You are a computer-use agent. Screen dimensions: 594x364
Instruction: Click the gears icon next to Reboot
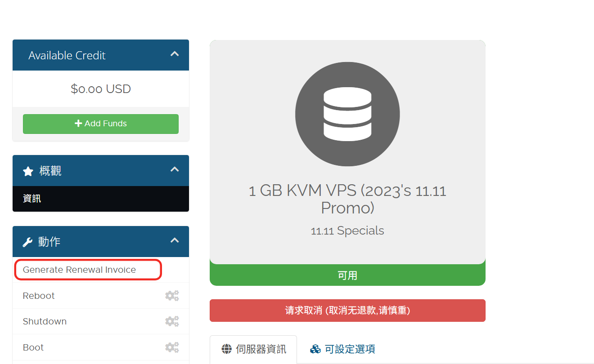(x=172, y=296)
